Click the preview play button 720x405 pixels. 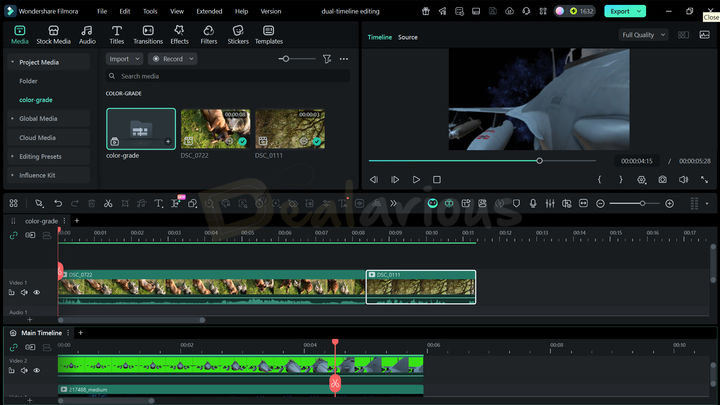[x=416, y=180]
